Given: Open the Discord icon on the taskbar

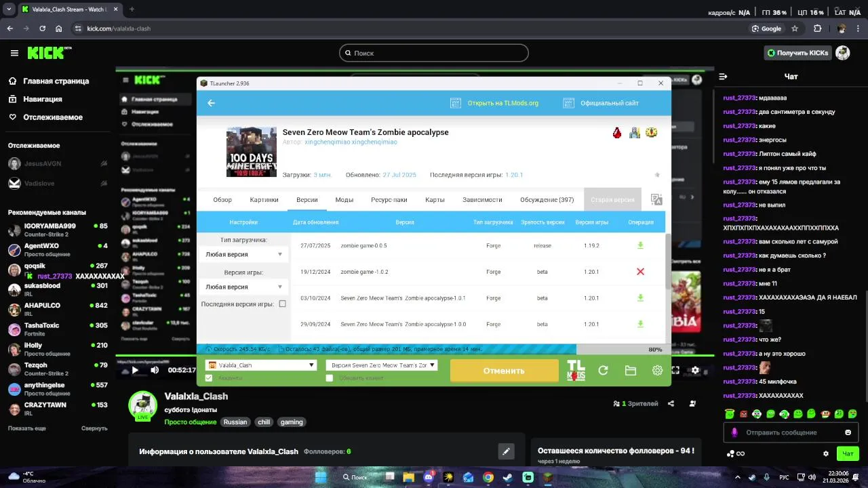Looking at the screenshot, I should point(429,477).
